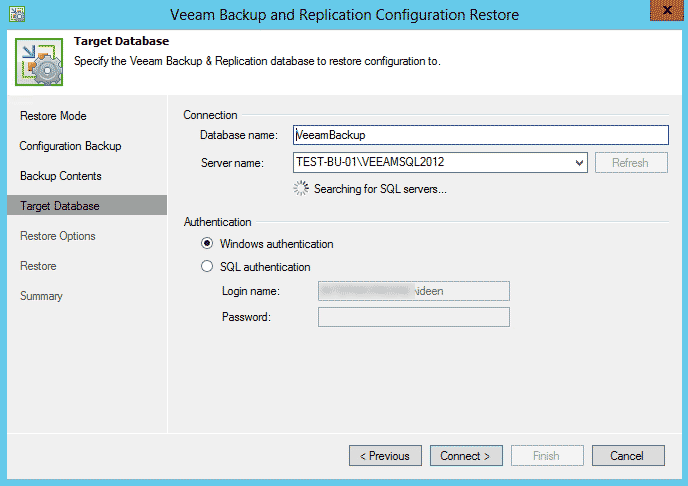Image resolution: width=688 pixels, height=486 pixels.
Task: Click the Password field
Action: tap(414, 317)
